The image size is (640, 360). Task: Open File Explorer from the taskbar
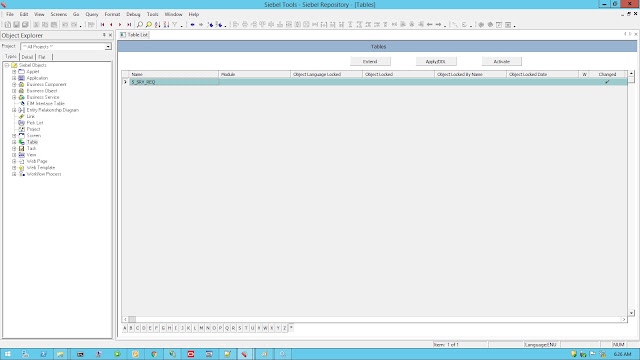click(60, 354)
